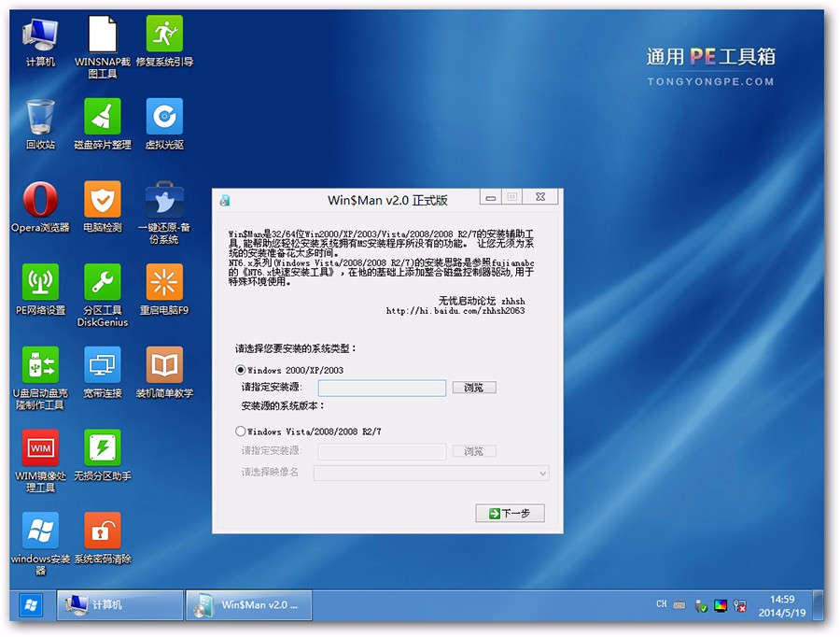Open the WIM镜像处理工具 icon
840x637 pixels.
pos(40,448)
